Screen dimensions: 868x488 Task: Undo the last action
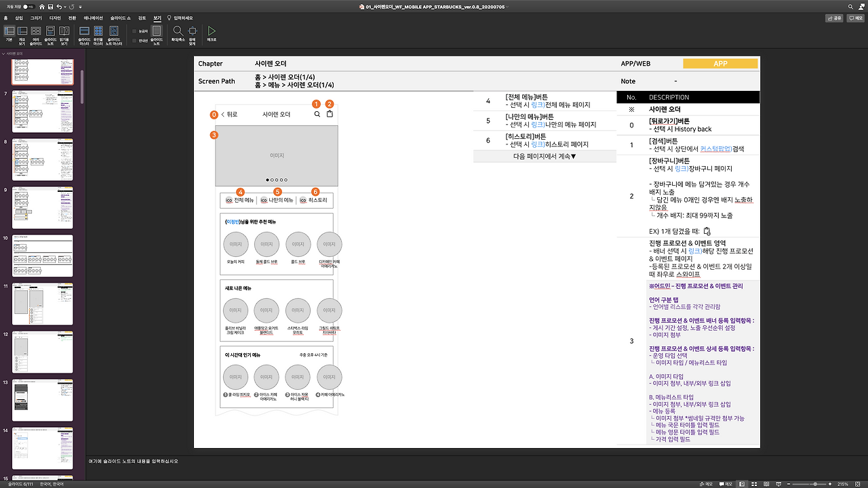[x=59, y=7]
